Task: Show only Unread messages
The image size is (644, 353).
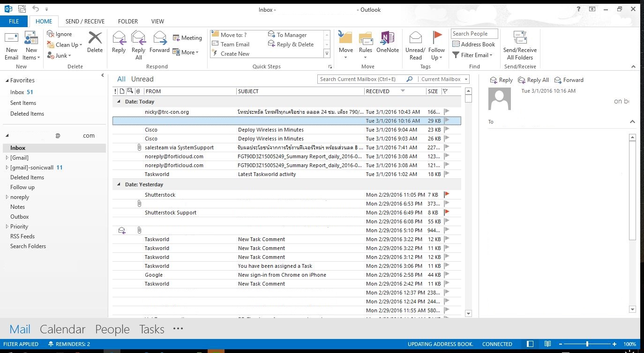Action: tap(142, 79)
